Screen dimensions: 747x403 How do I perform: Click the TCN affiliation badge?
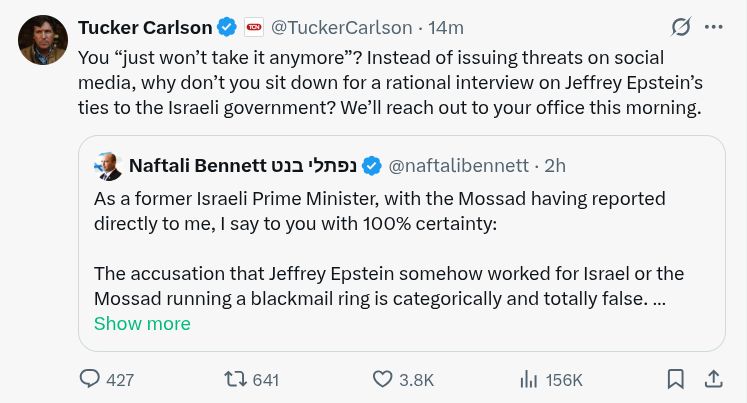click(254, 27)
